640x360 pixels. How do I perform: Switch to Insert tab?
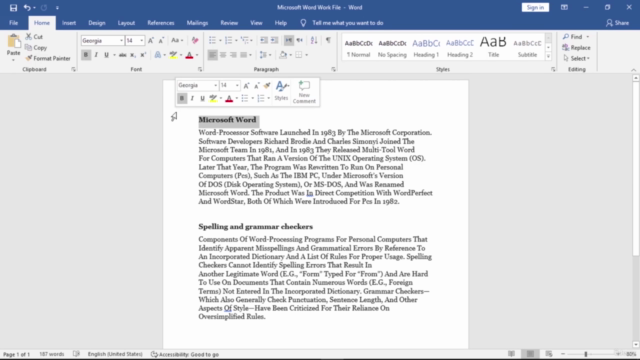pyautogui.click(x=69, y=23)
